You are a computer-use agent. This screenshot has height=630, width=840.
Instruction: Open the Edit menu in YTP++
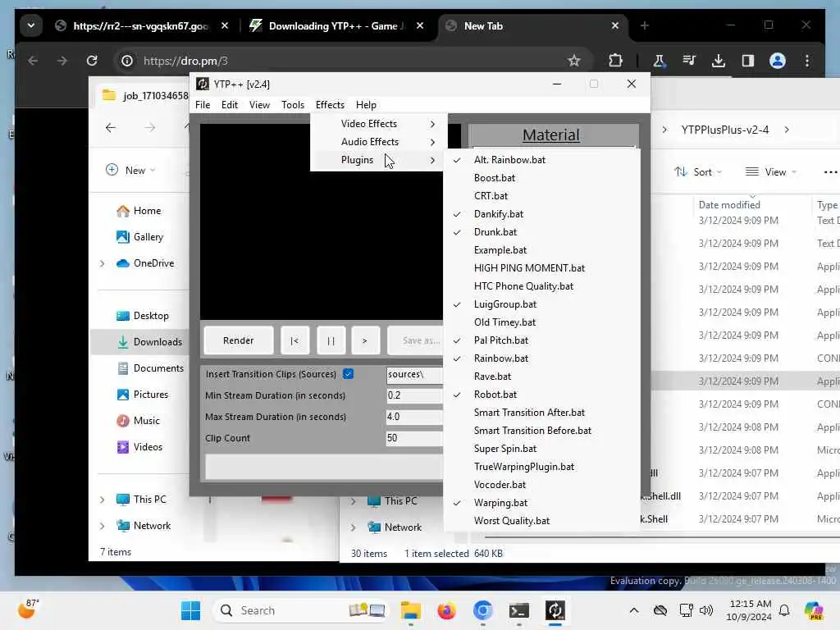click(230, 104)
